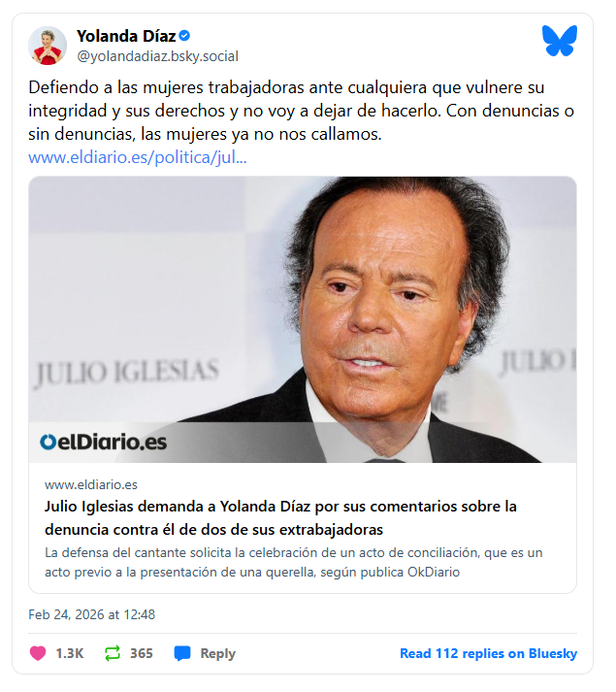Click the 365 reposts count
The image size is (616, 692).
point(142,653)
